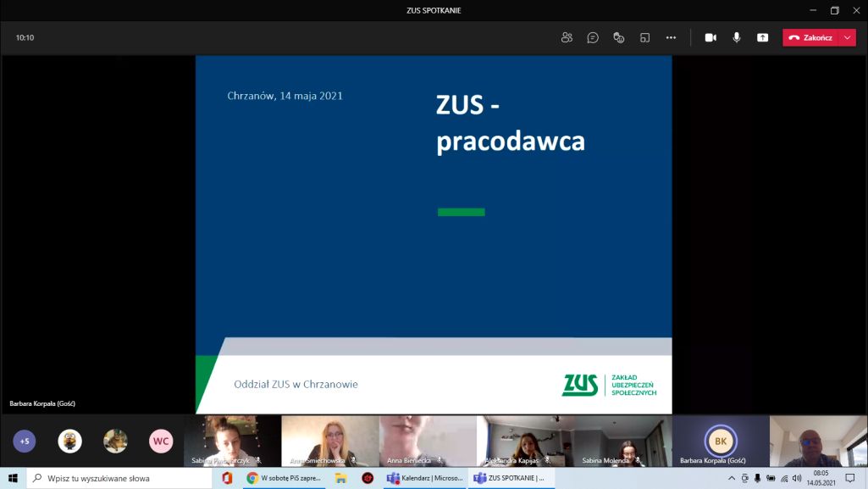
Task: Open the Windows notification center
Action: pyautogui.click(x=850, y=478)
